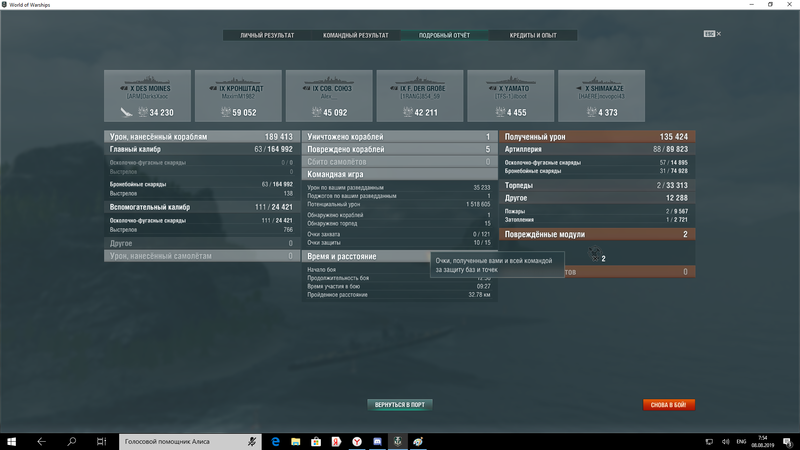The height and width of the screenshot is (450, 800).
Task: Click the Уничтожено кораблей row
Action: (x=399, y=137)
